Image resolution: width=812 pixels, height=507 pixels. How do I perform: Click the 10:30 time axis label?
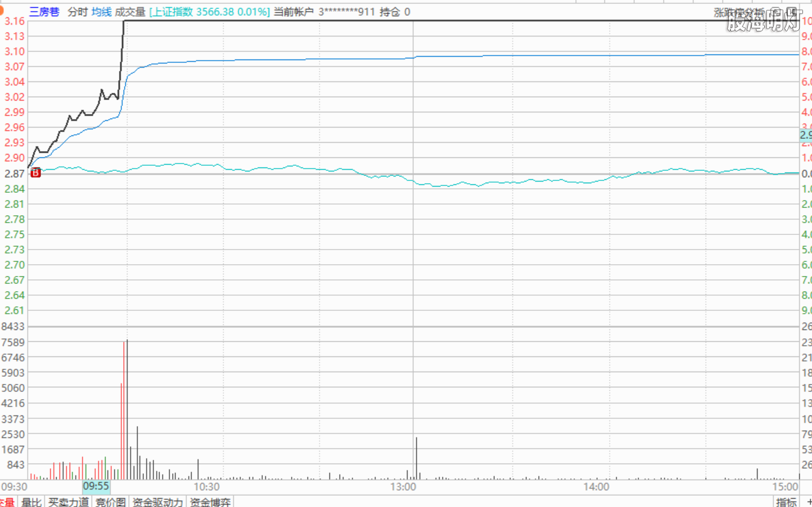[x=206, y=486]
